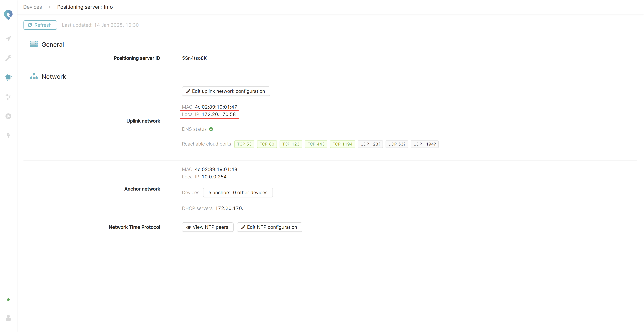The width and height of the screenshot is (644, 332).
Task: Open the navigation arrow sidebar icon
Action: point(8,39)
